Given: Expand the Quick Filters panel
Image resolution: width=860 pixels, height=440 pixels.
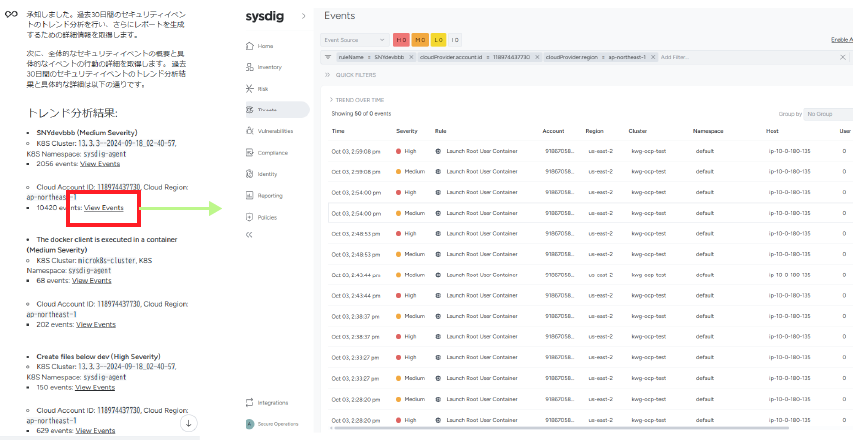Looking at the screenshot, I should [x=353, y=74].
